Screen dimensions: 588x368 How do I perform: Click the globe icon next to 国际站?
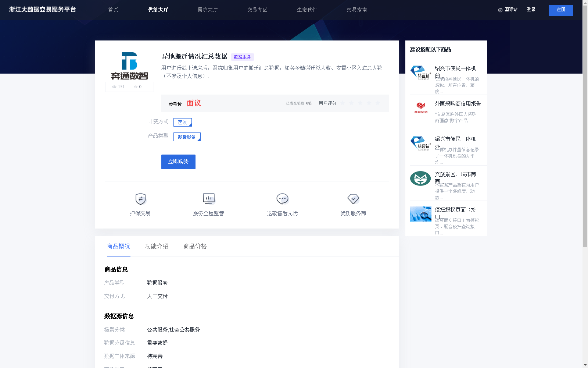point(500,10)
